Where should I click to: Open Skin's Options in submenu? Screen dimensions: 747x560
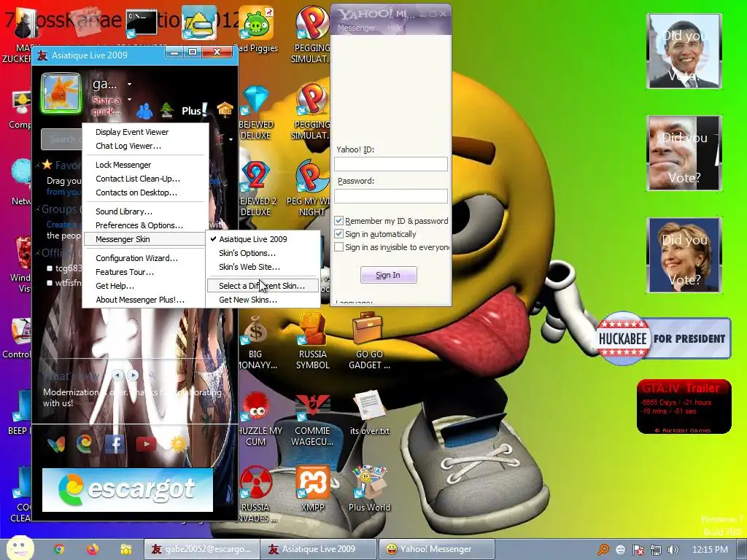pyautogui.click(x=263, y=253)
